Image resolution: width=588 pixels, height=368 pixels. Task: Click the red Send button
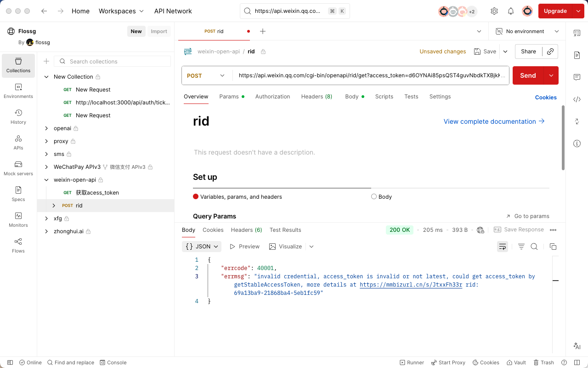[528, 75]
